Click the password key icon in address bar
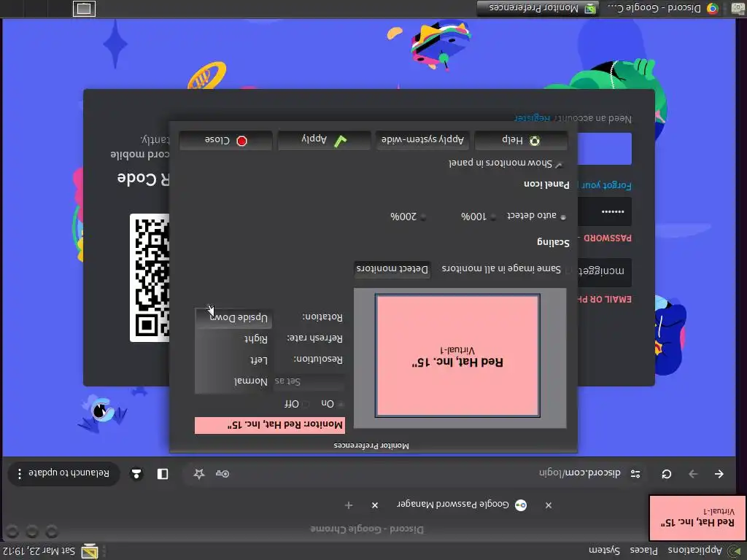Viewport: 747px width, 560px height. coord(222,473)
